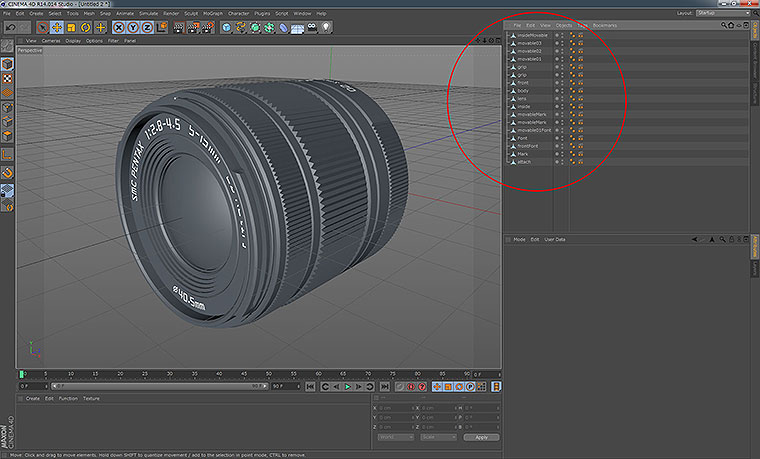
Task: Open Attribute Manager Mode menu
Action: point(519,239)
